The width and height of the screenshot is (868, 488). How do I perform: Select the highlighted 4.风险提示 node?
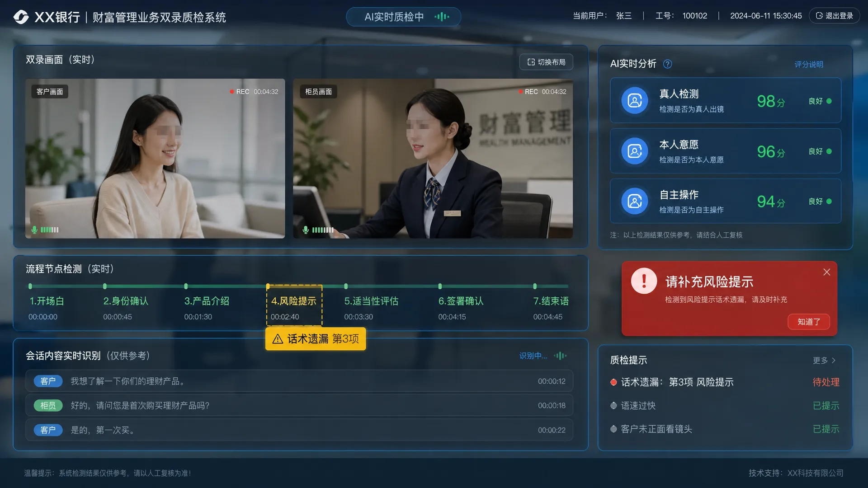click(x=294, y=305)
